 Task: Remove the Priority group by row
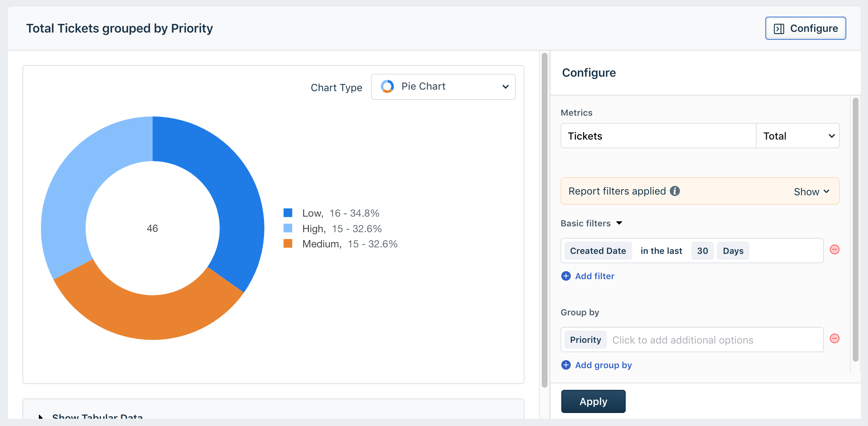(834, 339)
